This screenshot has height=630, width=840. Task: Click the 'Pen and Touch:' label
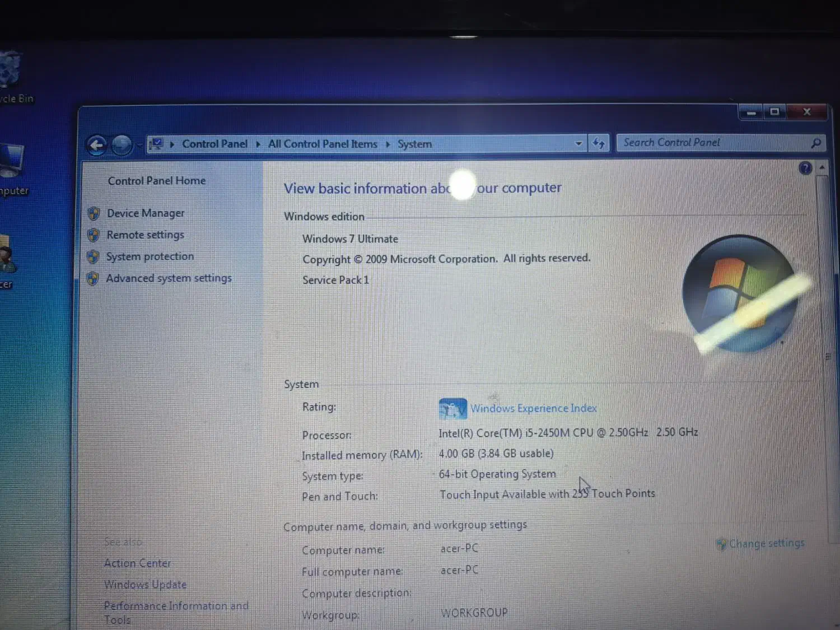340,497
